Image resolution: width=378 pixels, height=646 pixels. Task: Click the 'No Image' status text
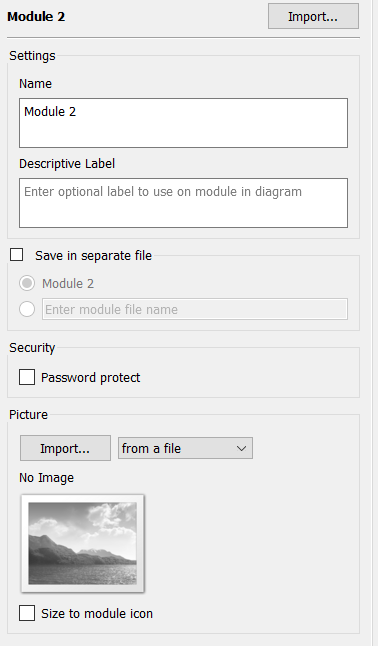pos(47,477)
